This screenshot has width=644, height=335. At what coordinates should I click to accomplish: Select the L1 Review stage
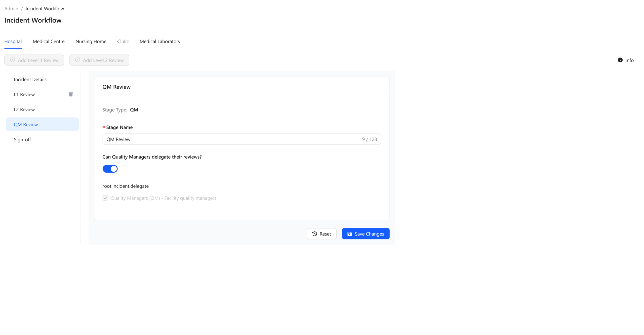point(24,94)
